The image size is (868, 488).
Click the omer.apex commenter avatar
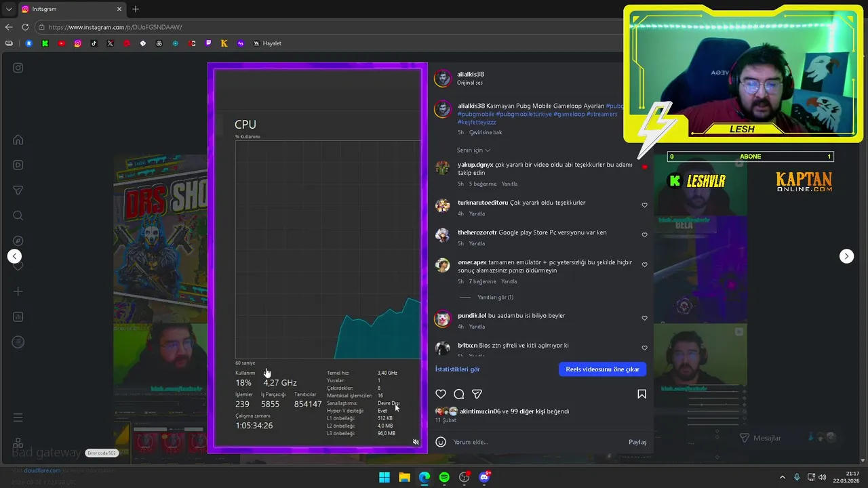[443, 265]
